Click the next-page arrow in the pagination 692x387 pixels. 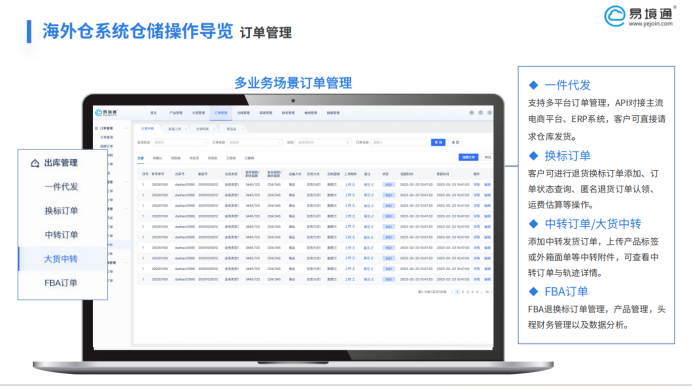pyautogui.click(x=491, y=292)
